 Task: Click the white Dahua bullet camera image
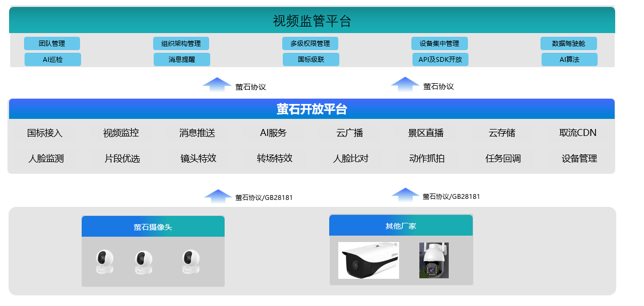click(368, 260)
